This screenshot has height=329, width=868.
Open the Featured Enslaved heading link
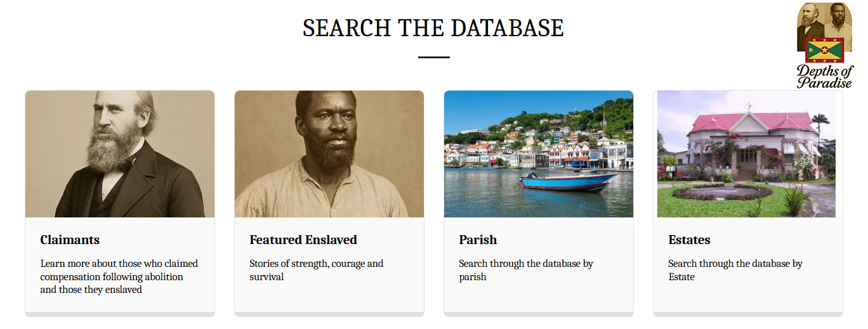(x=303, y=240)
